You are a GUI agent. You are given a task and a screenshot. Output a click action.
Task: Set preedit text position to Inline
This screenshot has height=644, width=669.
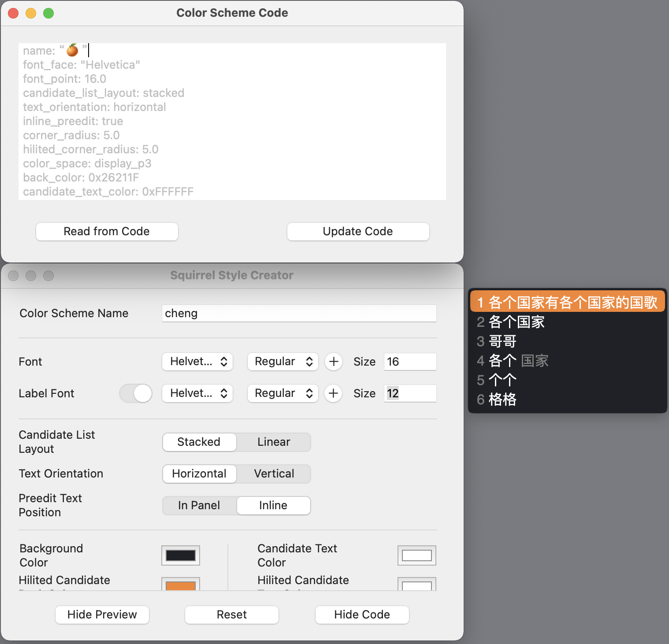click(x=274, y=505)
